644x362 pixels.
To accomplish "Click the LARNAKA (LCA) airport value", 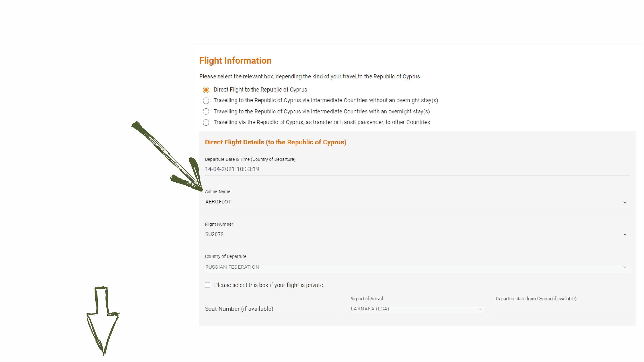I will 370,309.
